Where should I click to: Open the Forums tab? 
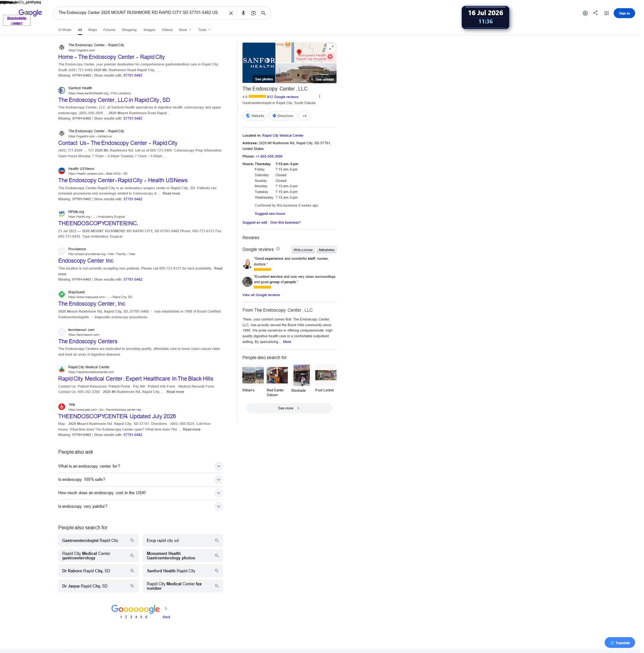tap(109, 30)
